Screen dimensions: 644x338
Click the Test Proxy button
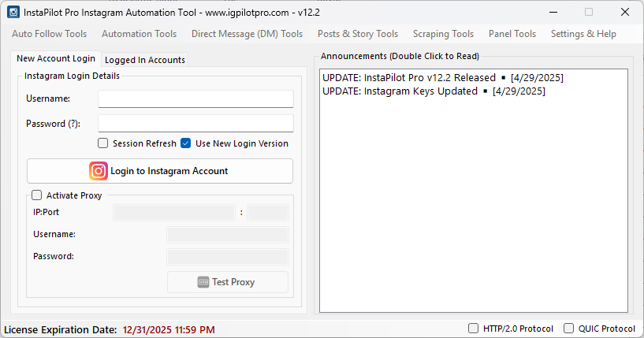point(228,282)
